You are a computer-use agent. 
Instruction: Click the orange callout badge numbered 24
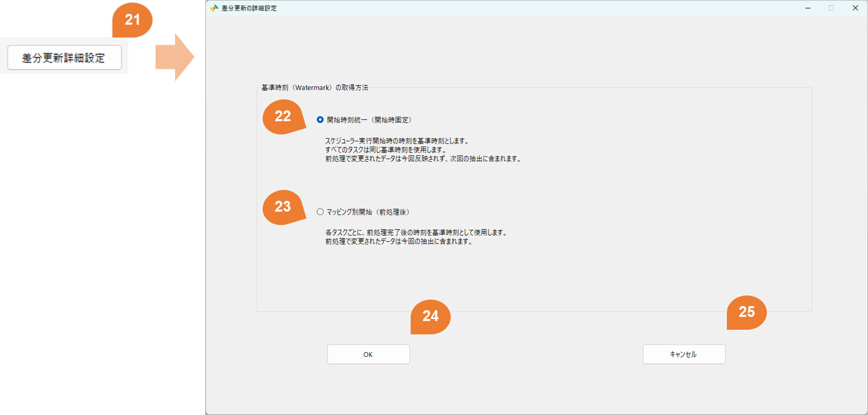point(431,316)
